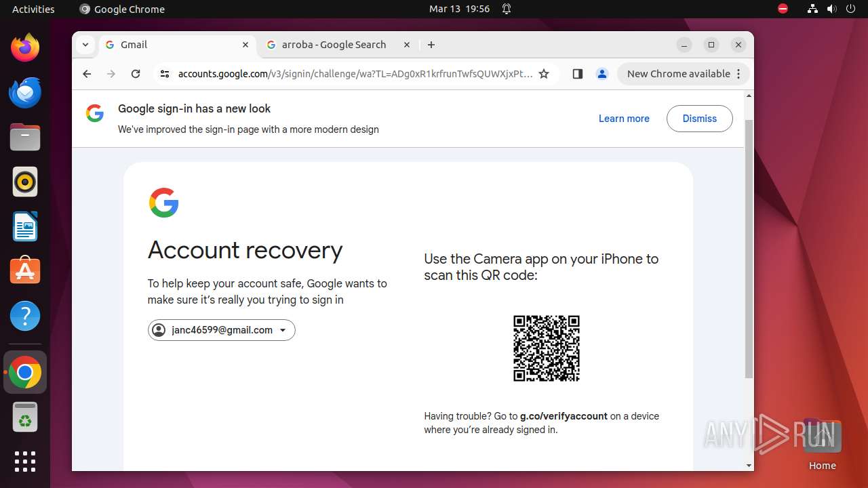Toggle the Chrome side panel
Image resolution: width=868 pixels, height=488 pixels.
click(578, 74)
